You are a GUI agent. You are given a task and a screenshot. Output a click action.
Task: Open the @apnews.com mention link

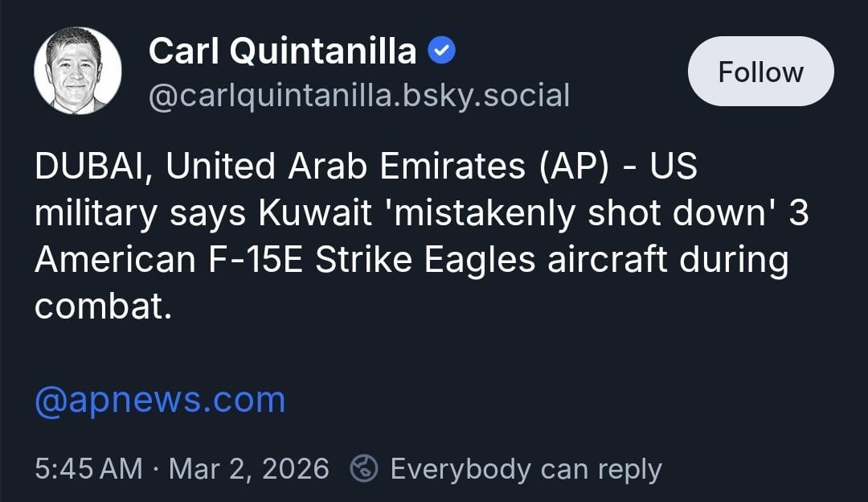click(x=160, y=400)
